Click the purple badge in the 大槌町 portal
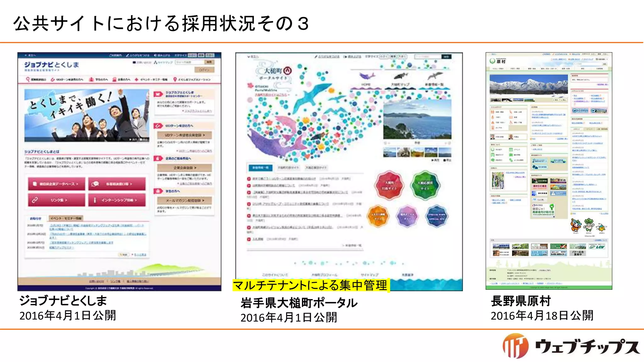Screen dimensions: 644x362 click(x=407, y=217)
